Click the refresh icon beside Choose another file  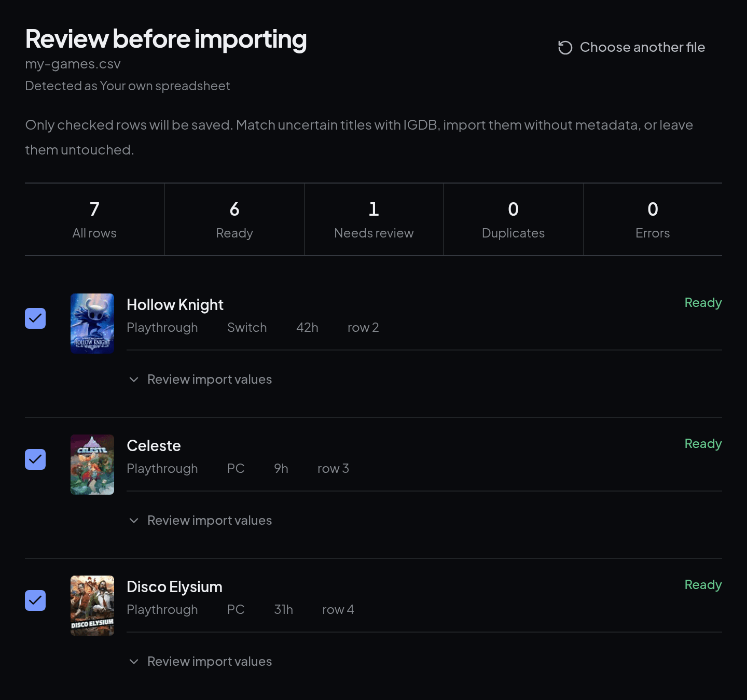(x=565, y=48)
